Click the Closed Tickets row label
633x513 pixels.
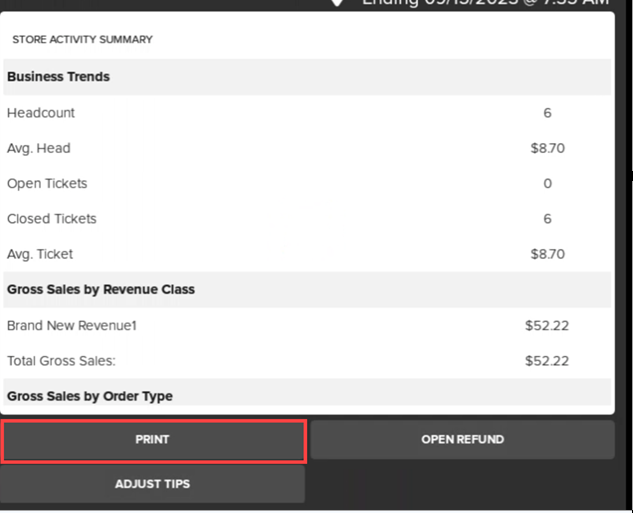(x=52, y=219)
